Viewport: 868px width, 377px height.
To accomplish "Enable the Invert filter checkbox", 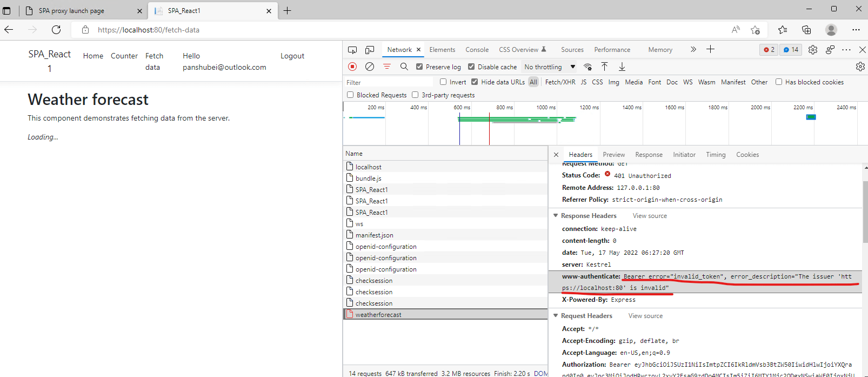I will point(443,82).
